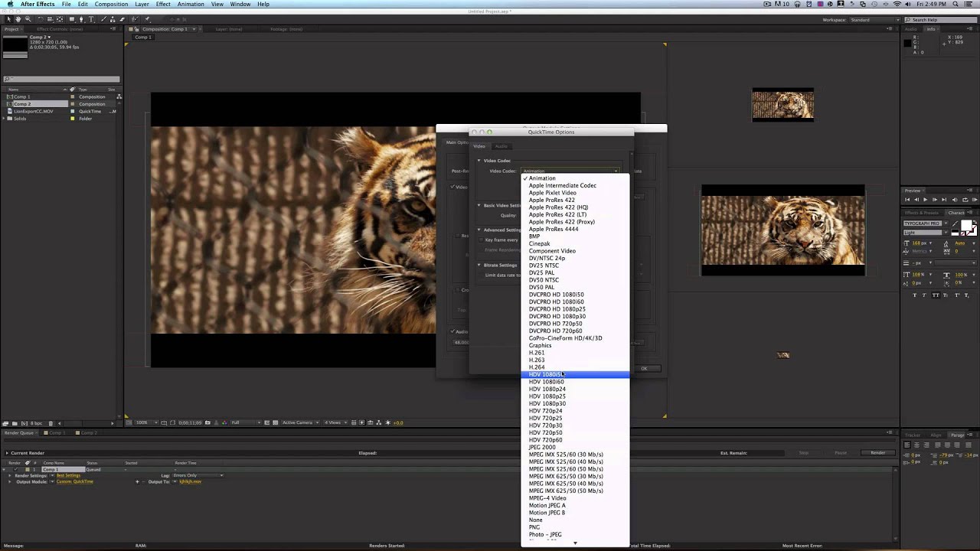Select the Type text tool
Image resolution: width=980 pixels, height=551 pixels.
[91, 19]
